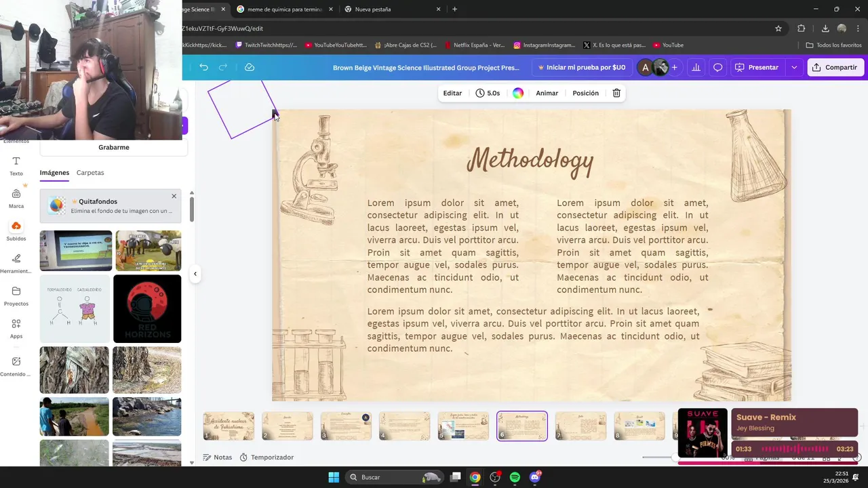Viewport: 868px width, 488px height.
Task: Open the 5.0s duration setting
Action: 488,93
